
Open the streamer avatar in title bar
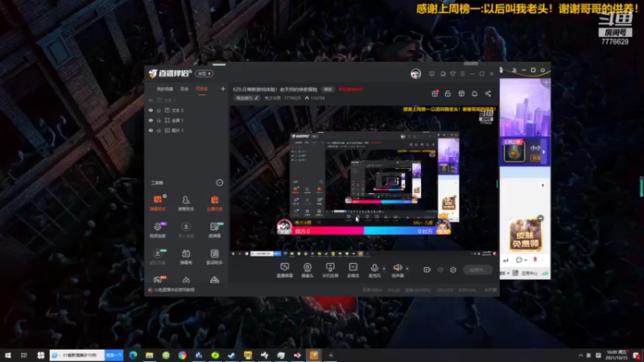tap(415, 74)
